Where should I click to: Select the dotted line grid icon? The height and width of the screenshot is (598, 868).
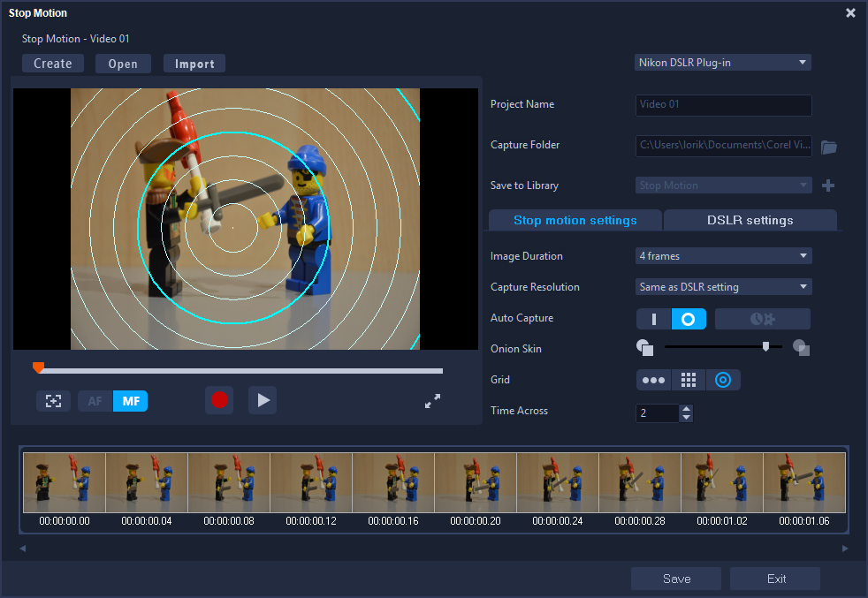point(653,379)
